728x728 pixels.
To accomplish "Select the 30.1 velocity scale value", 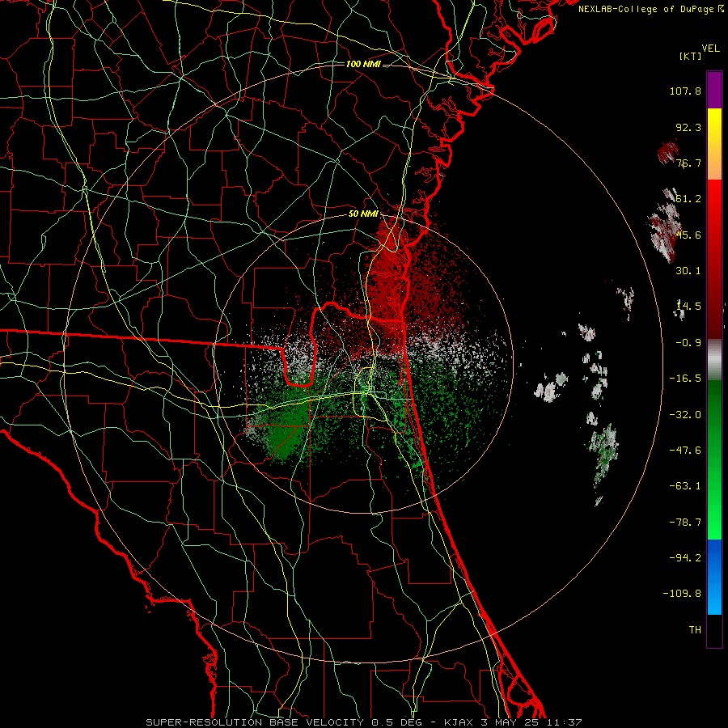I will click(688, 271).
